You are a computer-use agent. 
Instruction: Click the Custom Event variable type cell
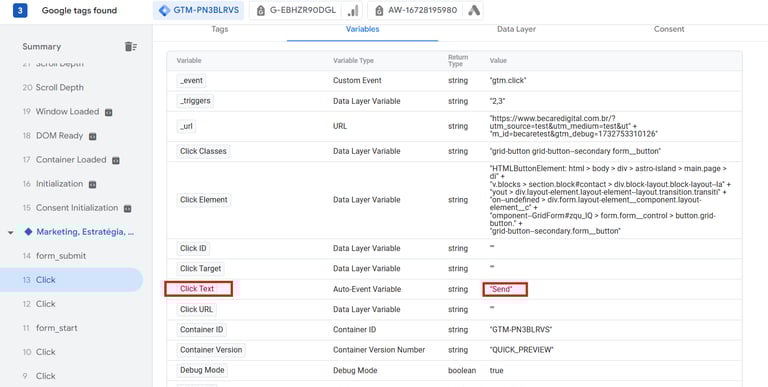pos(357,80)
